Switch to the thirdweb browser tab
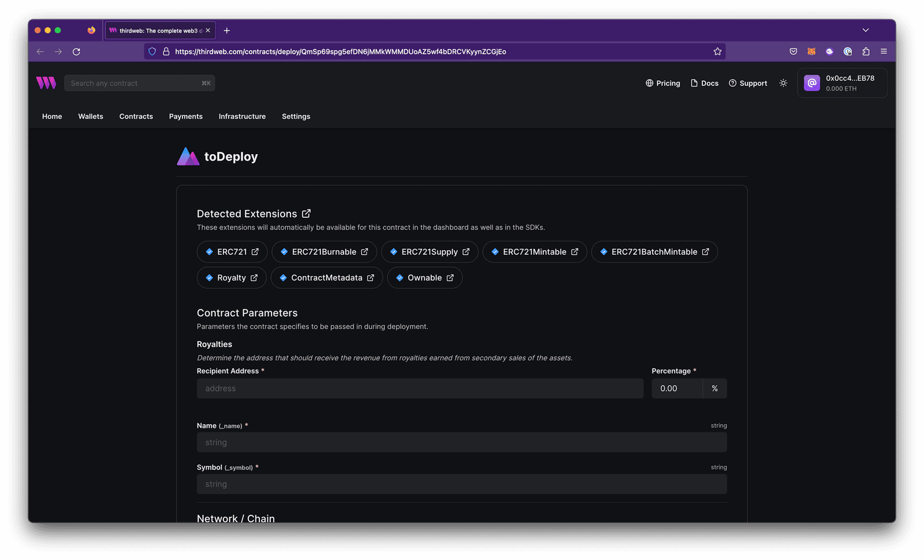Image resolution: width=924 pixels, height=560 pixels. [x=156, y=30]
